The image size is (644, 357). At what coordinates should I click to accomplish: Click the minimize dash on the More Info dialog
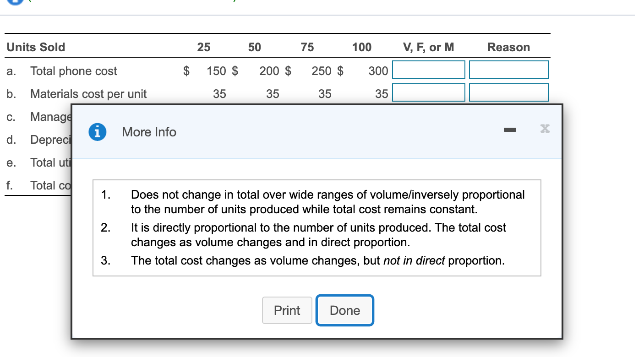(x=510, y=130)
